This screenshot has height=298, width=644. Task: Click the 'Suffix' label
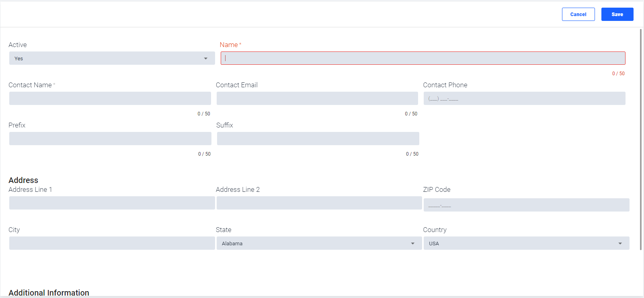pyautogui.click(x=224, y=125)
